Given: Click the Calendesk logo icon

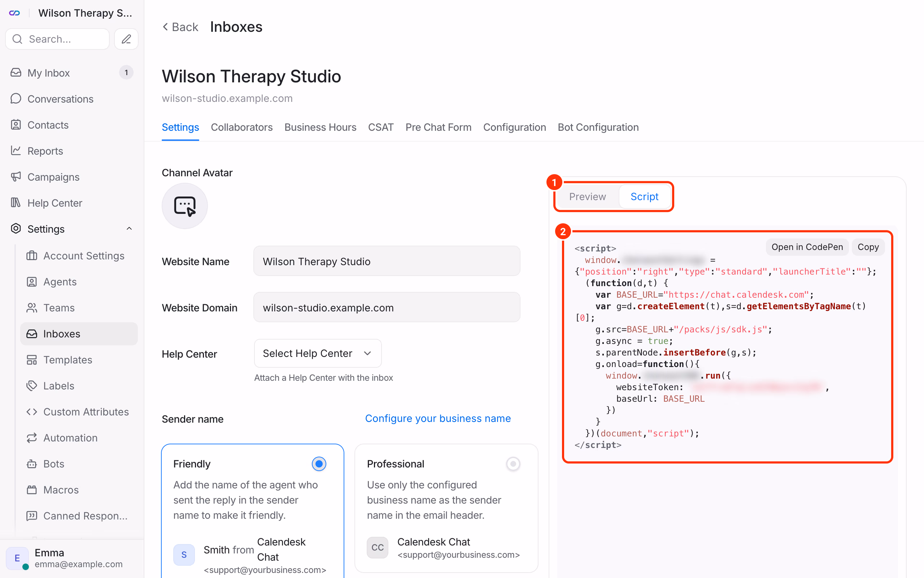Looking at the screenshot, I should [14, 13].
